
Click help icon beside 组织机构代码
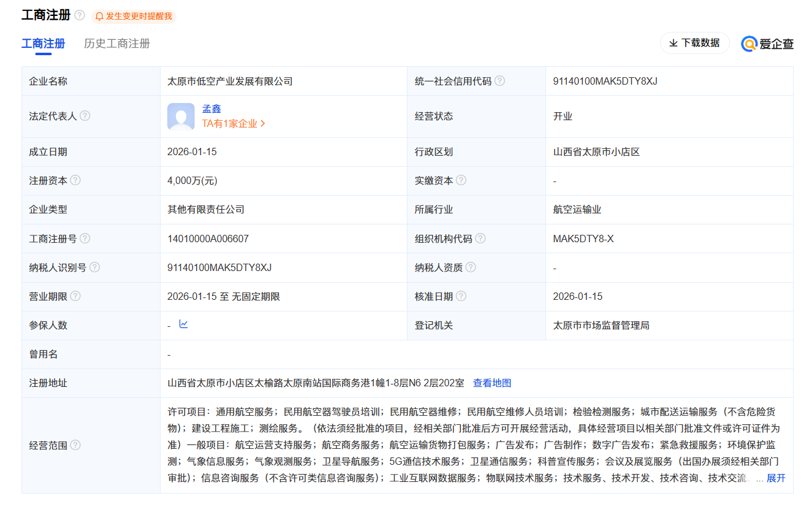tap(480, 239)
